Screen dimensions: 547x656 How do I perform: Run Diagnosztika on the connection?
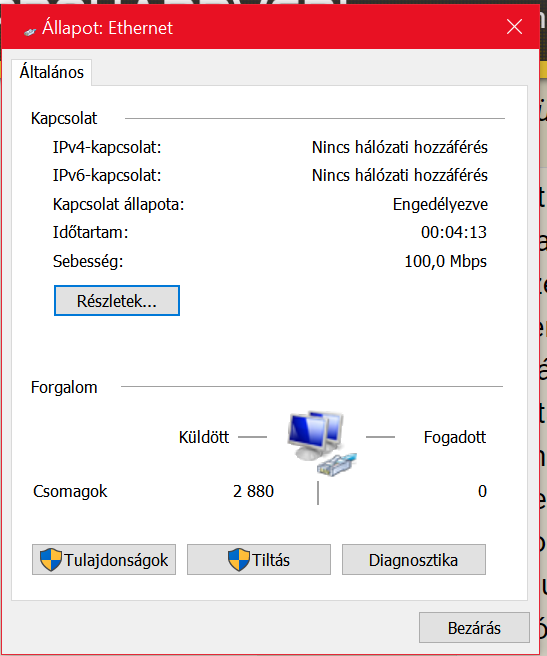point(414,559)
